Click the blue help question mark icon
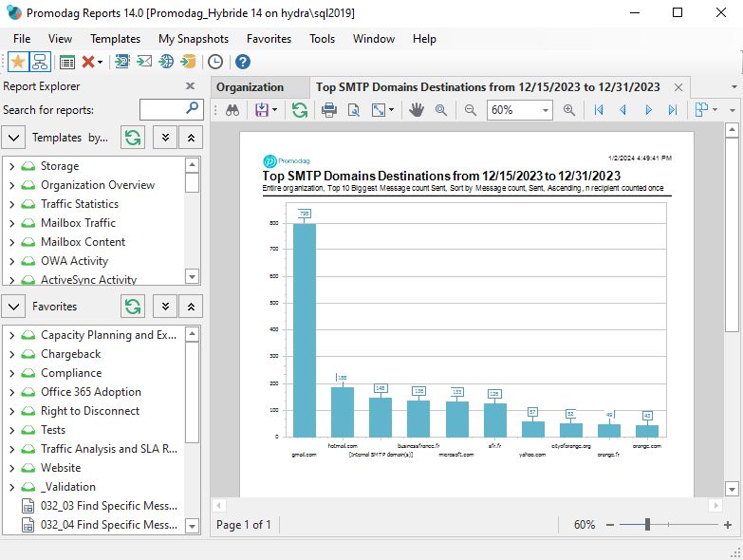This screenshot has height=560, width=743. pyautogui.click(x=243, y=62)
